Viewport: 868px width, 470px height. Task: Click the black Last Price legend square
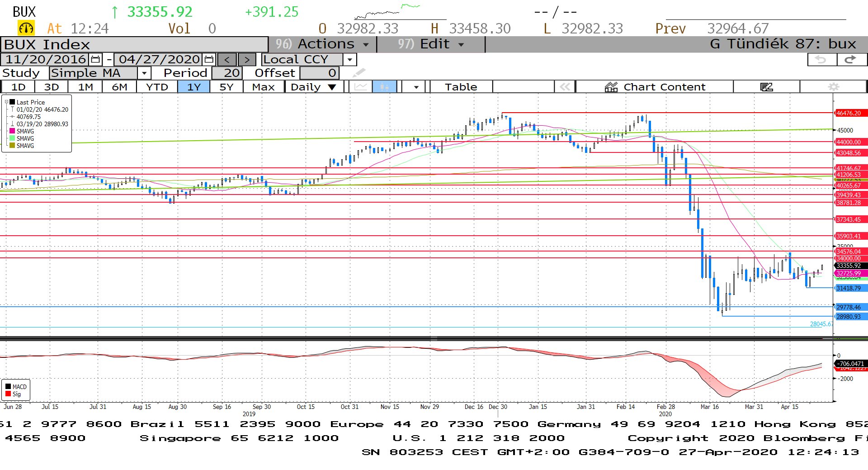(x=13, y=102)
